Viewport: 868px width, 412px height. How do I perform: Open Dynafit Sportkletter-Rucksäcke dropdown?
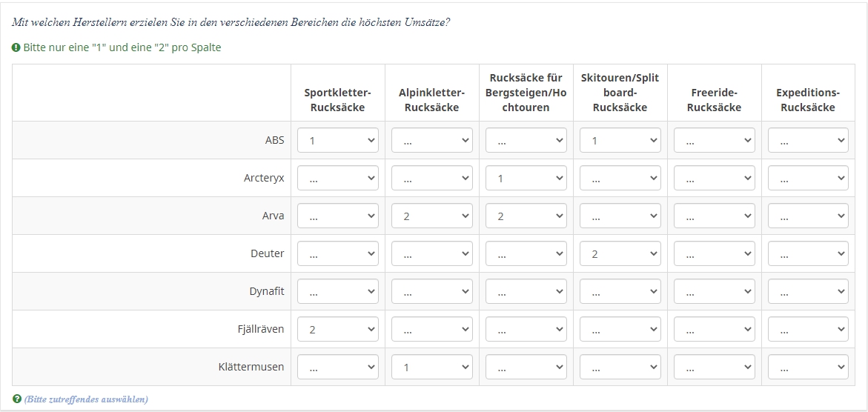[338, 291]
